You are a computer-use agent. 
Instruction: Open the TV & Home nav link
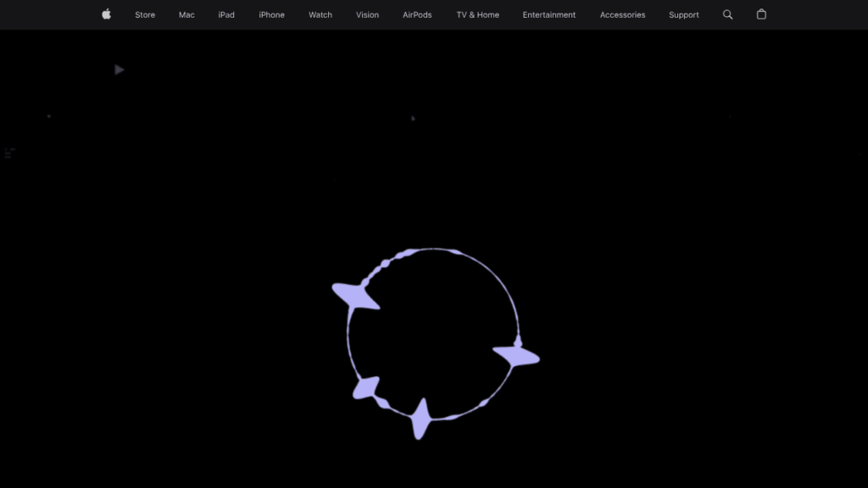tap(478, 15)
